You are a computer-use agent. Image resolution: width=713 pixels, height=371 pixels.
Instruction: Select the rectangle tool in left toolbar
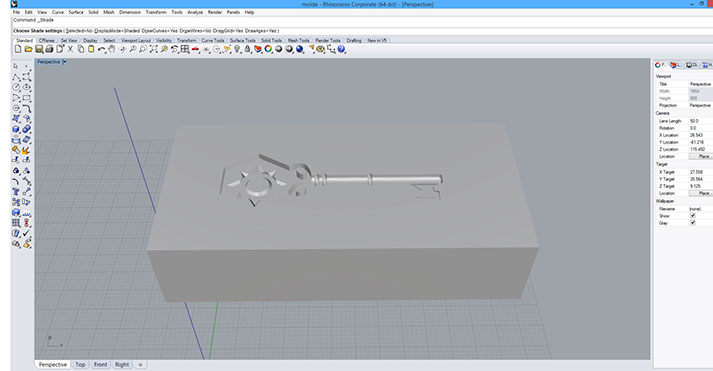tap(26, 97)
